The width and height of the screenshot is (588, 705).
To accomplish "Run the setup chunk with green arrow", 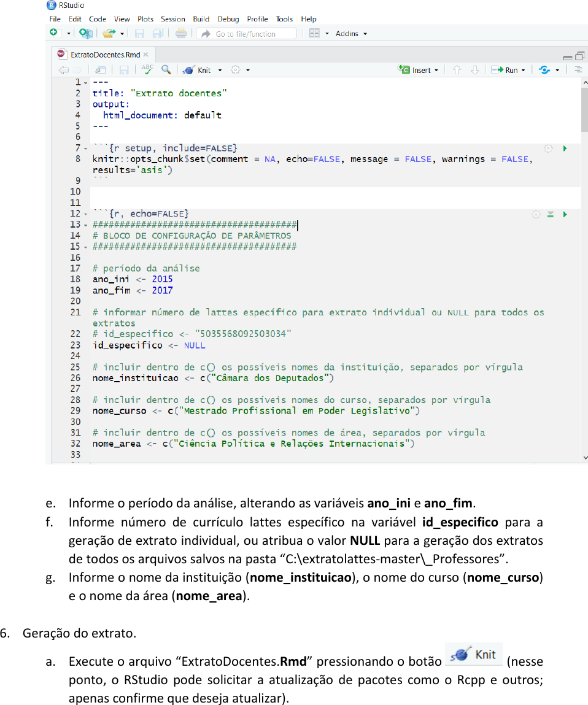I will point(565,148).
